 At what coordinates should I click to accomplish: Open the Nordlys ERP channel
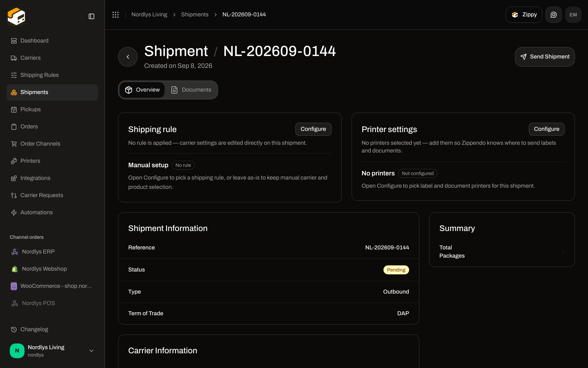click(x=52, y=252)
